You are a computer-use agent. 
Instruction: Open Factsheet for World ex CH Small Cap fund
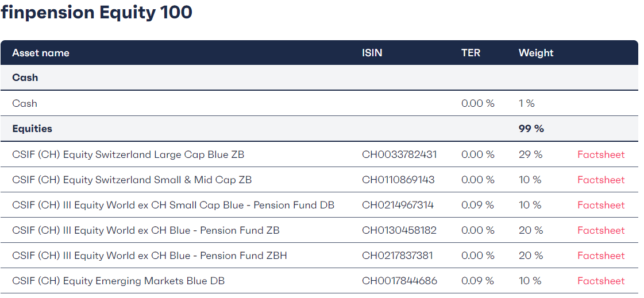click(x=601, y=205)
